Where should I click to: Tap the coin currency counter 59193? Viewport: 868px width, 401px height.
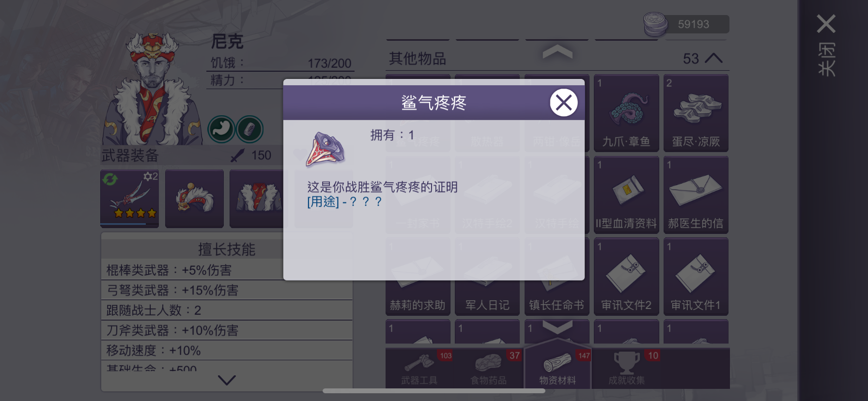click(687, 24)
